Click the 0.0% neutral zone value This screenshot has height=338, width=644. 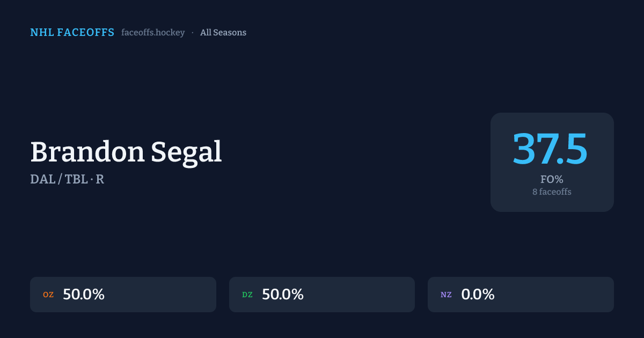pyautogui.click(x=478, y=295)
